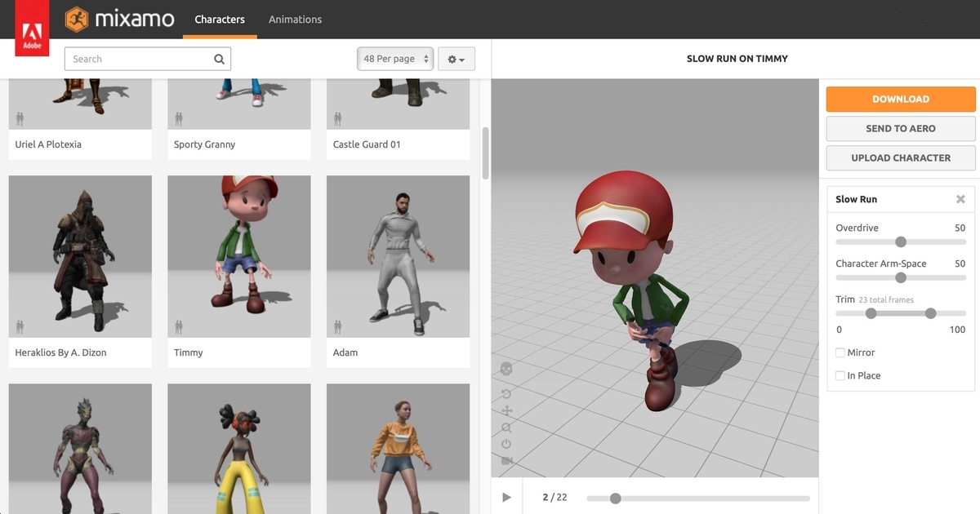Image resolution: width=980 pixels, height=514 pixels.
Task: Click the power reset icon in viewport
Action: pos(506,444)
